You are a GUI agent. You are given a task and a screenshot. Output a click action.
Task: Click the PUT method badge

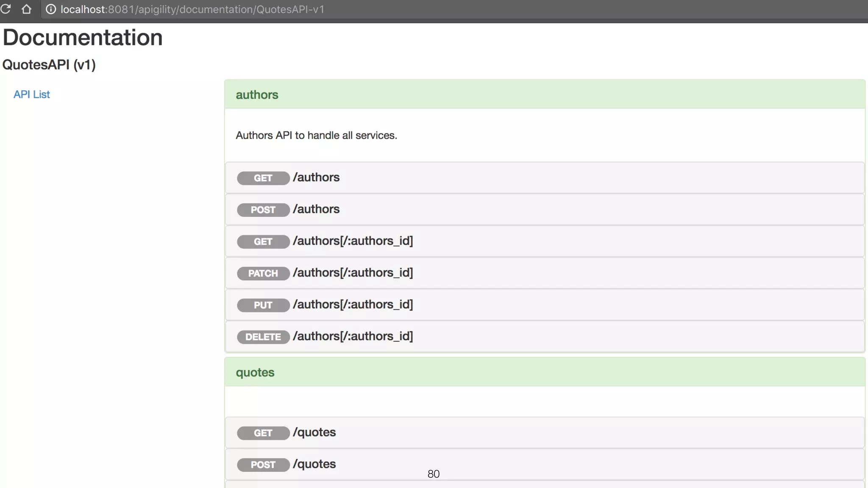click(263, 305)
